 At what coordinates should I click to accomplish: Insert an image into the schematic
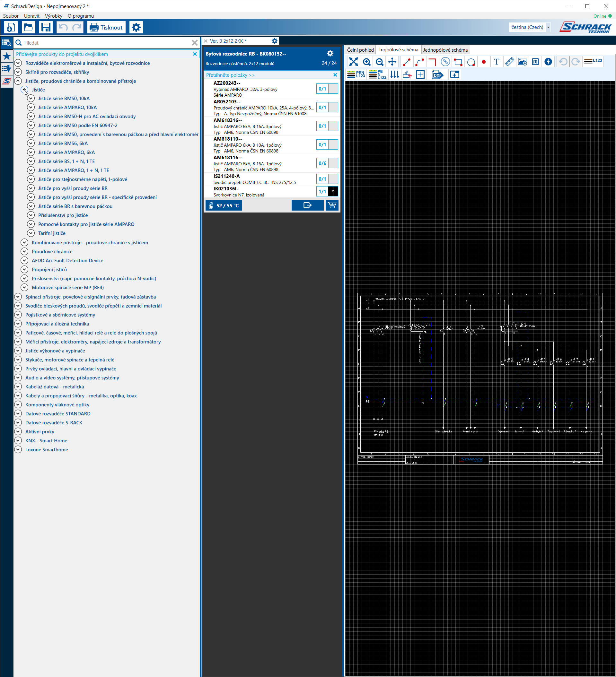[x=522, y=62]
